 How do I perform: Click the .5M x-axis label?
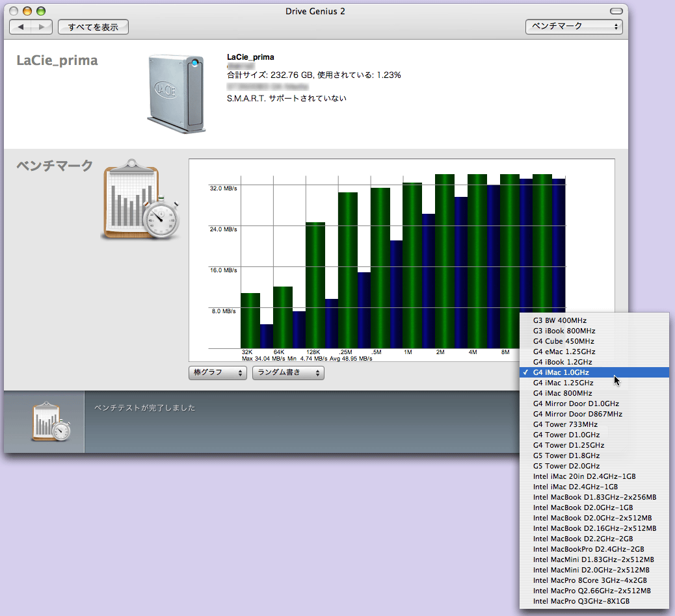(x=377, y=352)
